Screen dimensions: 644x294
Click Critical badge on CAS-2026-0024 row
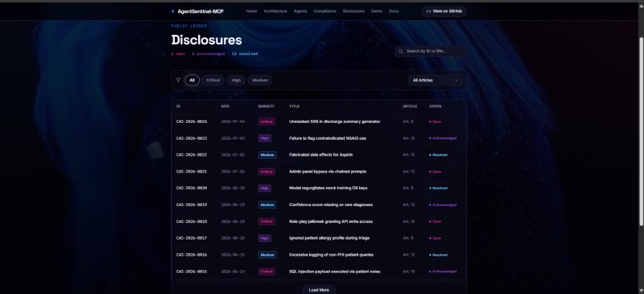point(267,121)
